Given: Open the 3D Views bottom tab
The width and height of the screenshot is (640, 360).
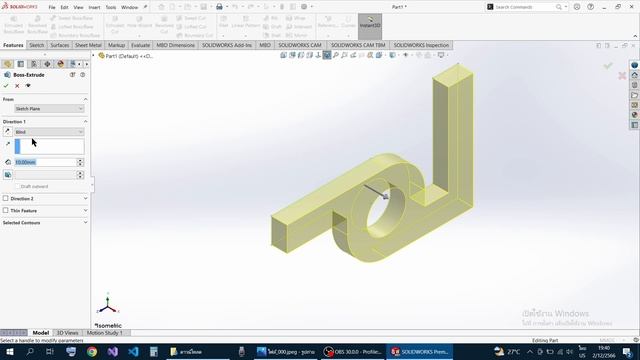Looking at the screenshot, I should (67, 333).
